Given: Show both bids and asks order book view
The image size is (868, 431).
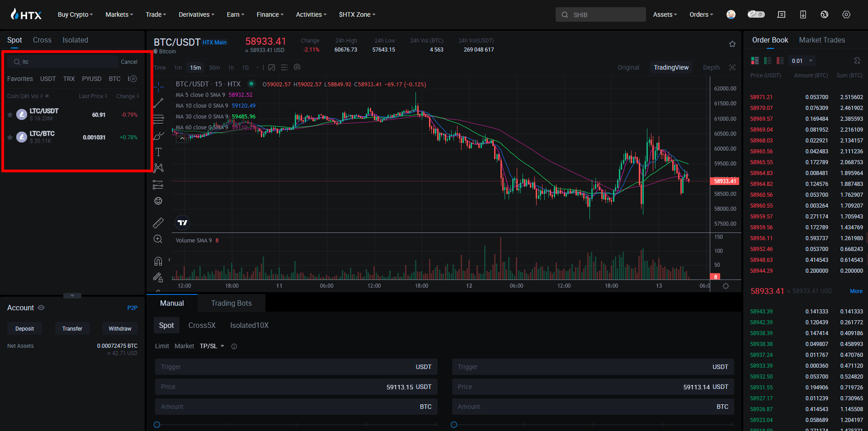Looking at the screenshot, I should [755, 61].
